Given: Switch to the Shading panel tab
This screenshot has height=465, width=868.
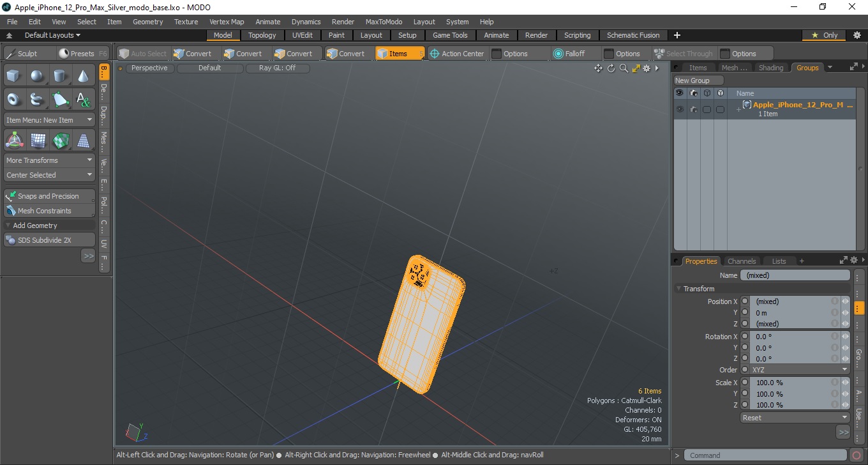Looking at the screenshot, I should (x=771, y=68).
